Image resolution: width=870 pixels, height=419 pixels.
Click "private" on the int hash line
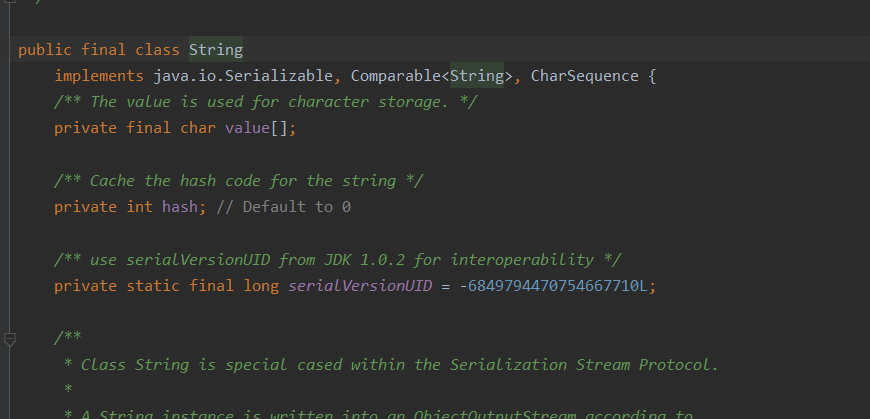pos(85,207)
